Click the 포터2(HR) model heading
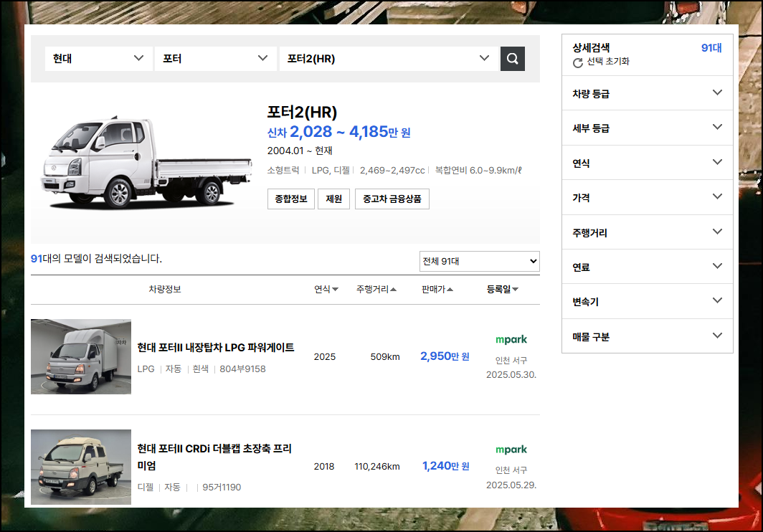 [302, 113]
